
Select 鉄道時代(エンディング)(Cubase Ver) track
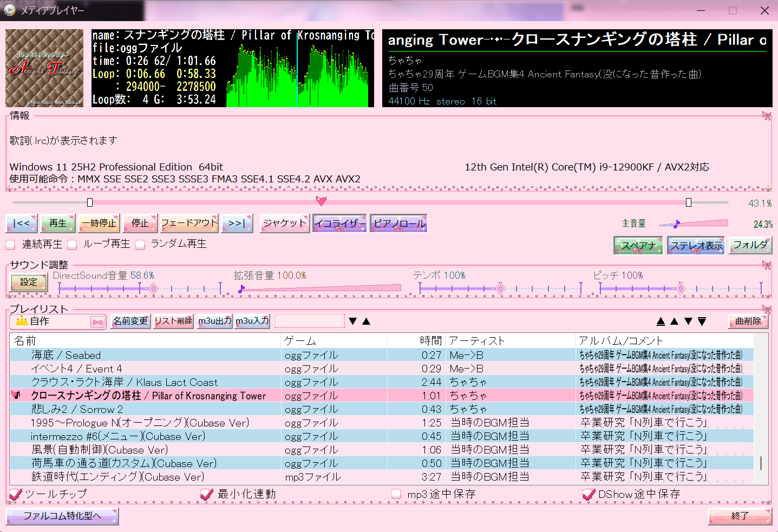382,477
